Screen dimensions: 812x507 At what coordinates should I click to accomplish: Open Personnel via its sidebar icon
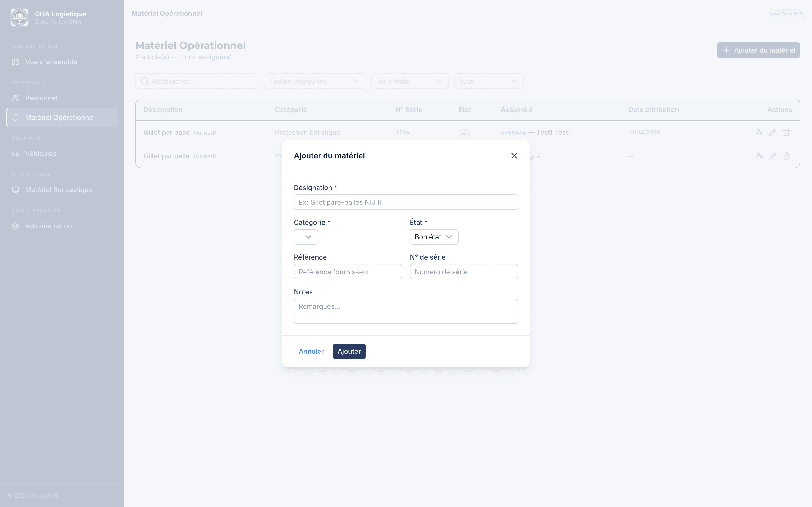15,98
